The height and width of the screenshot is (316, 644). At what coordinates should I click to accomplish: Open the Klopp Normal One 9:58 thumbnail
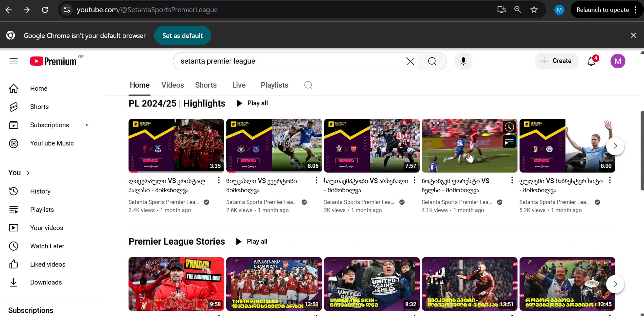point(176,284)
